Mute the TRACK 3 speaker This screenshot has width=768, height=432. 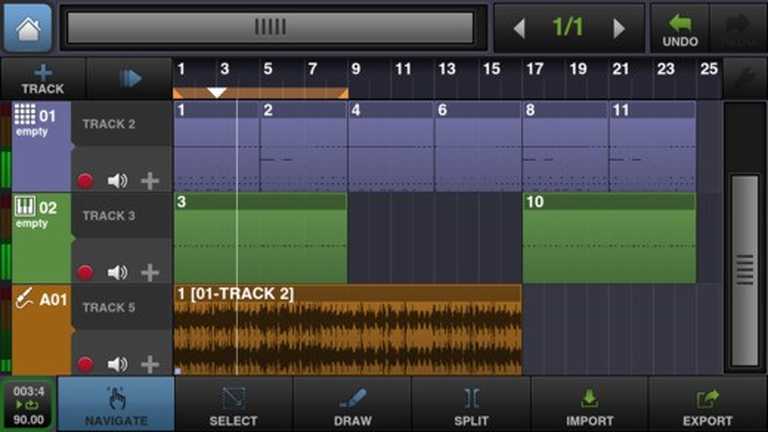[x=117, y=272]
